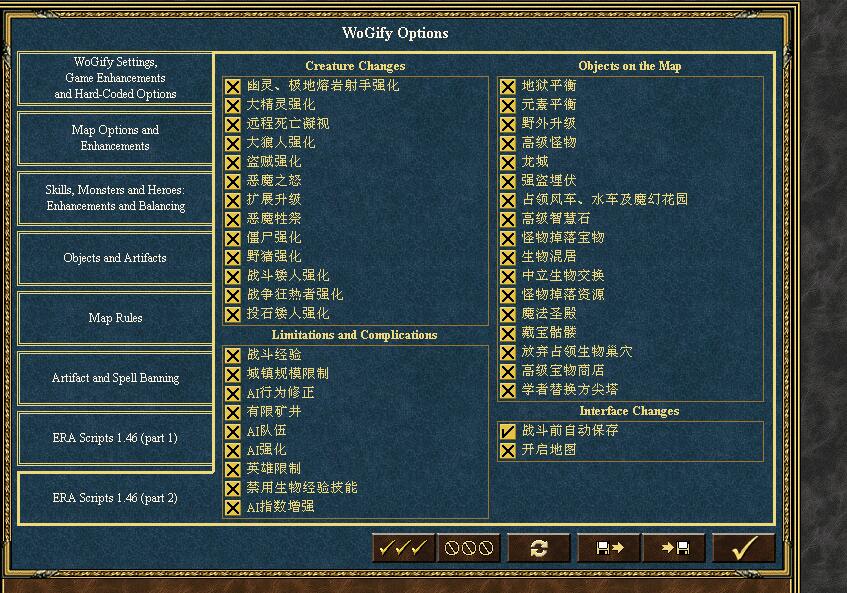The width and height of the screenshot is (847, 593).
Task: Toggle the 地狱平衡 checkbox
Action: [x=508, y=86]
